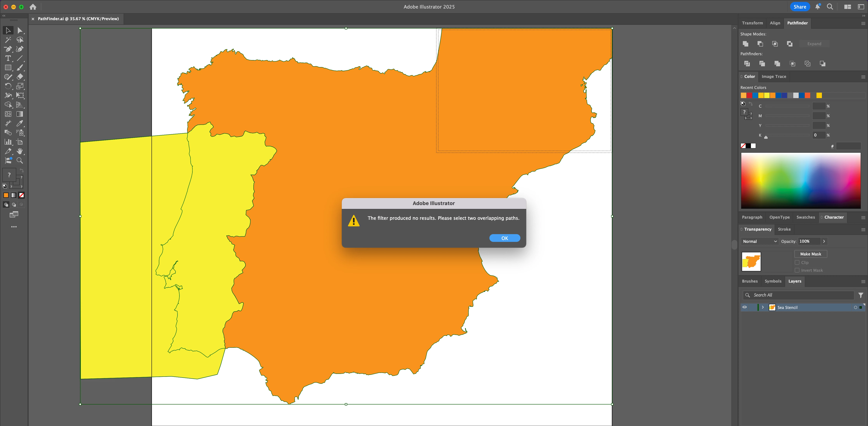Expand the Sea Stencil layer
The width and height of the screenshot is (868, 426).
[x=763, y=307]
